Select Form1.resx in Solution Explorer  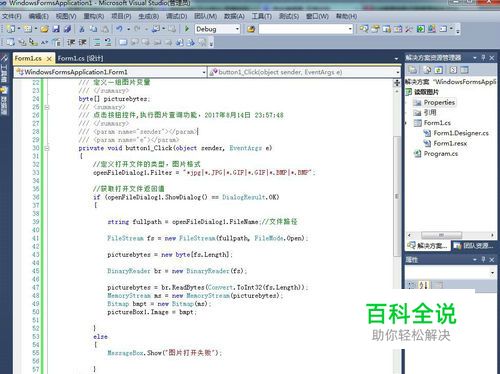pyautogui.click(x=450, y=143)
